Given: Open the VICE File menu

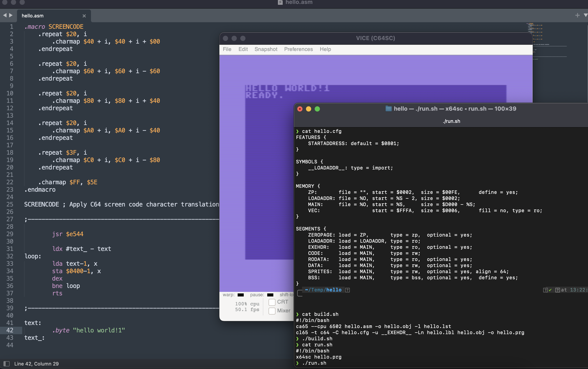Looking at the screenshot, I should pyautogui.click(x=227, y=49).
